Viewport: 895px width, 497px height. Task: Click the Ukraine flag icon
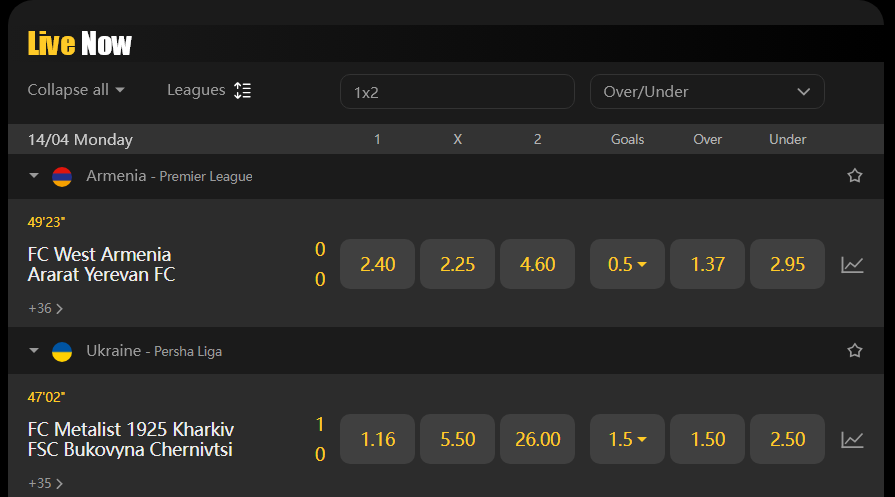tap(62, 351)
